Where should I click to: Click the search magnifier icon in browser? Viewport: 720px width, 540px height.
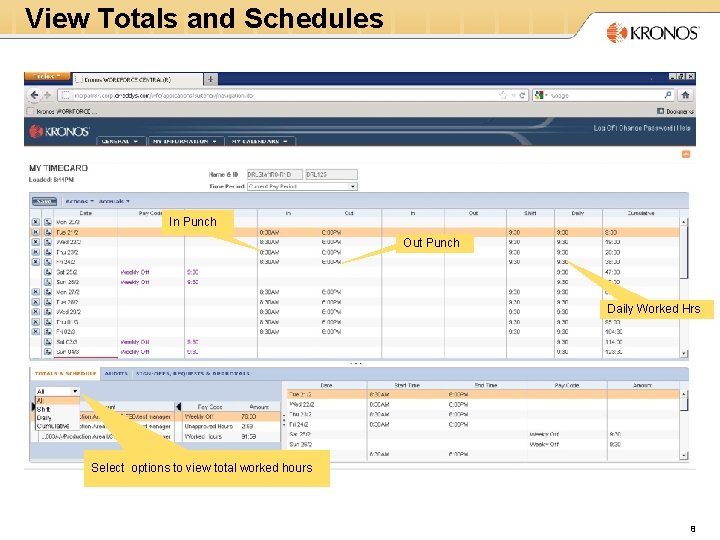(668, 95)
